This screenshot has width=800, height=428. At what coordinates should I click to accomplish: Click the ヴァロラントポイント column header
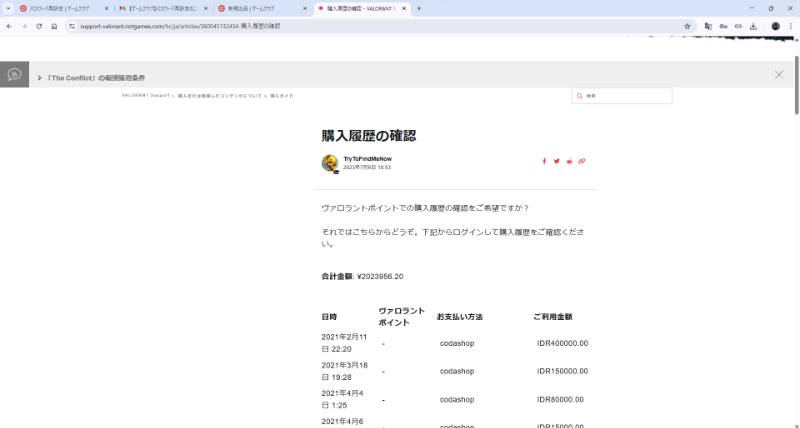tap(402, 317)
